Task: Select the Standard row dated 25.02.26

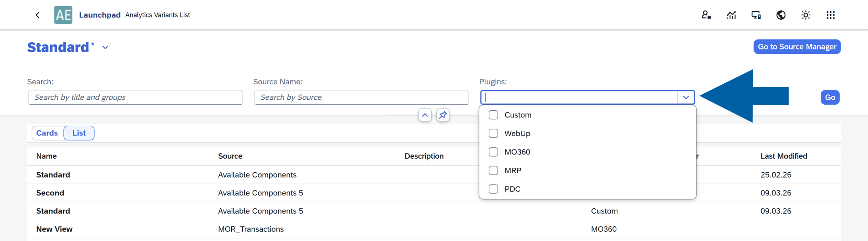Action: [434, 175]
